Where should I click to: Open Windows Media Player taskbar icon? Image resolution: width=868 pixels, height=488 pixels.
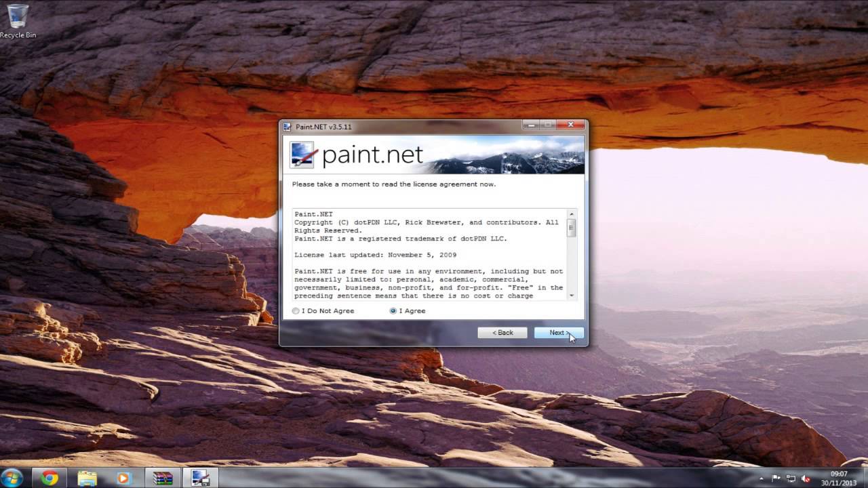click(123, 478)
